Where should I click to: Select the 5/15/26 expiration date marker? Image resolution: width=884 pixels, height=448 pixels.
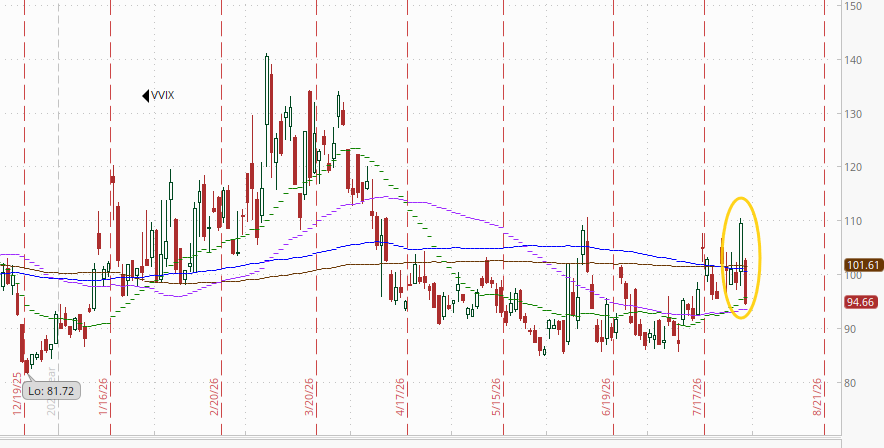pyautogui.click(x=497, y=397)
